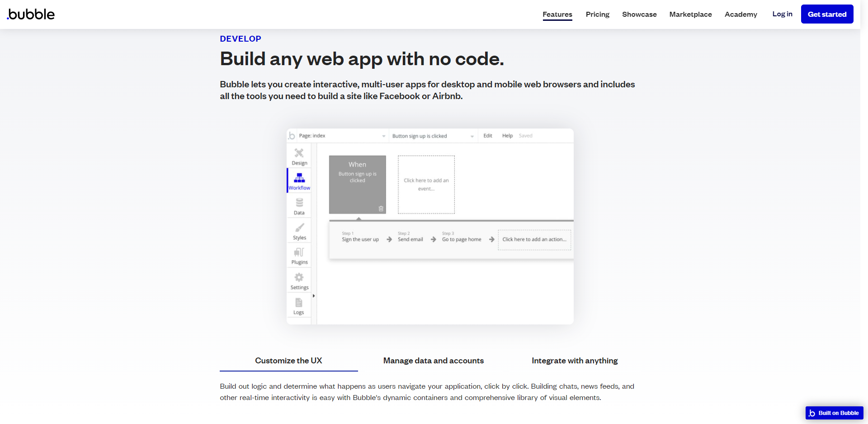Click the Log in link
Viewport: 868px width, 424px height.
782,14
